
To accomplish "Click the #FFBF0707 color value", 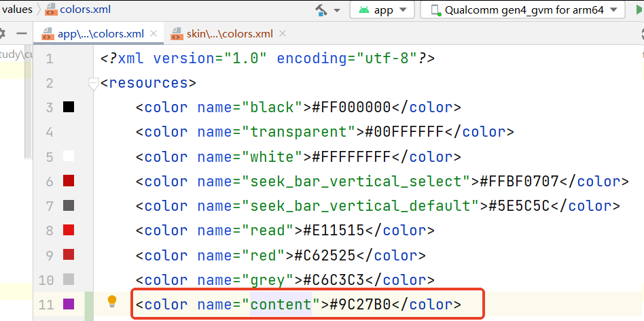I will (519, 182).
